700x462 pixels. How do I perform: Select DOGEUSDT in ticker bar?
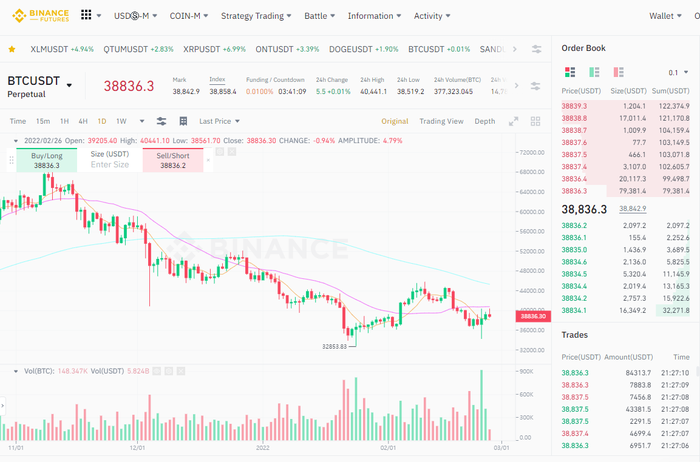click(363, 49)
